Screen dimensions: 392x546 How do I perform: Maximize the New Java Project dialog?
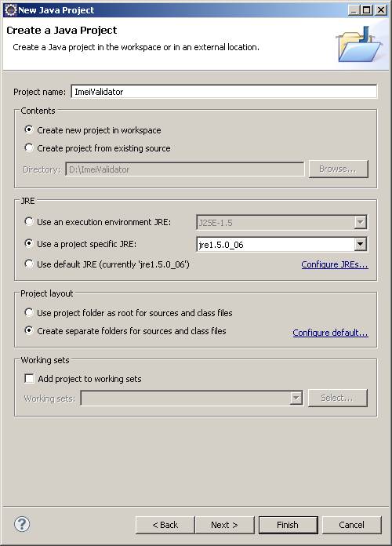tap(366, 10)
